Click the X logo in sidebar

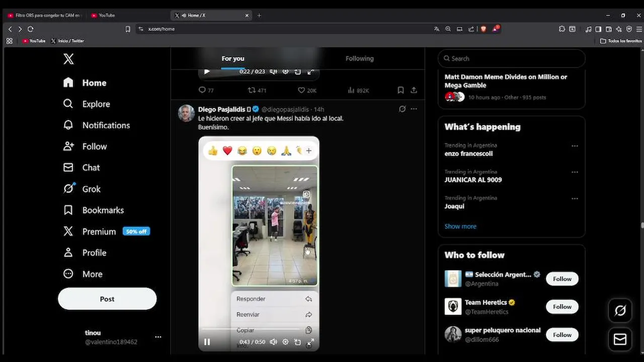(68, 59)
